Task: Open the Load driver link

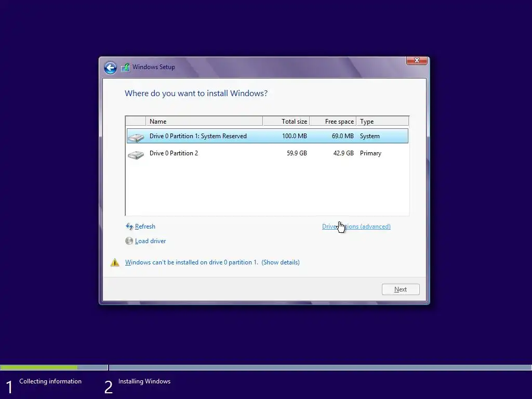Action: pyautogui.click(x=150, y=241)
